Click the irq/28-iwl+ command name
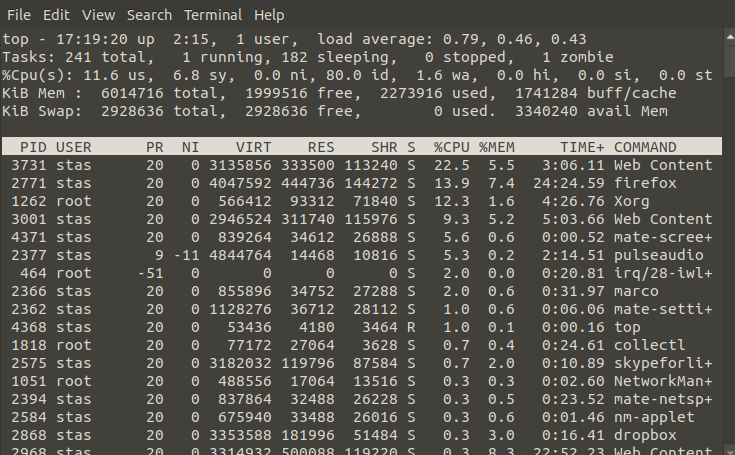735x455 pixels. click(x=663, y=273)
